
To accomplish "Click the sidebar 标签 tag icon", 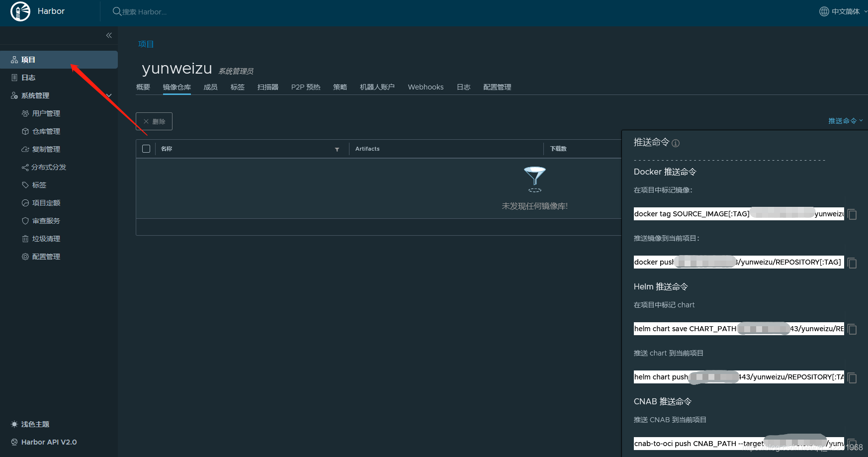I will coord(25,185).
